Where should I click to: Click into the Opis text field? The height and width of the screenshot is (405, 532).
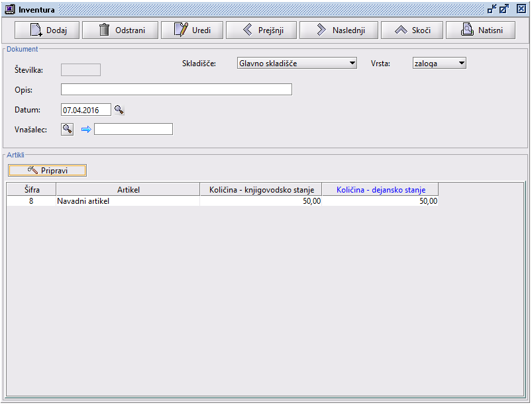point(176,89)
